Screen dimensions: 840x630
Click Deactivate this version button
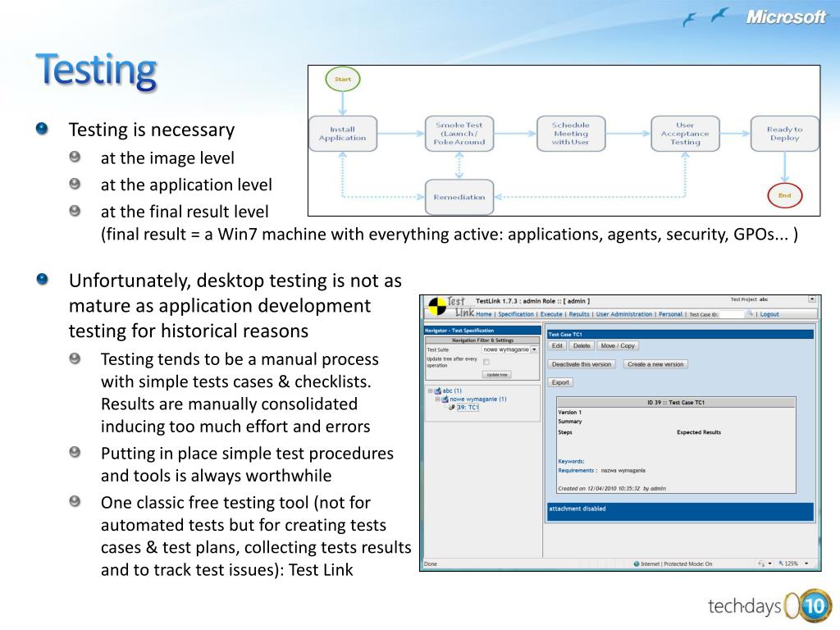click(x=582, y=364)
